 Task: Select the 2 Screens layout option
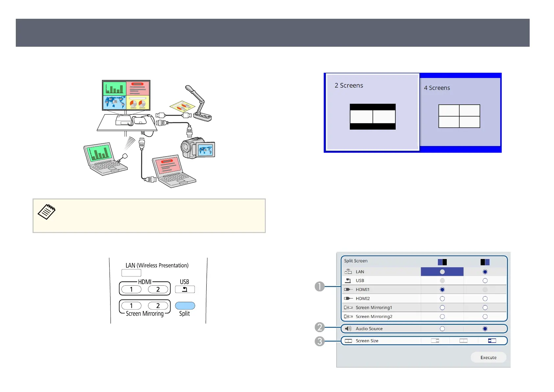point(372,112)
